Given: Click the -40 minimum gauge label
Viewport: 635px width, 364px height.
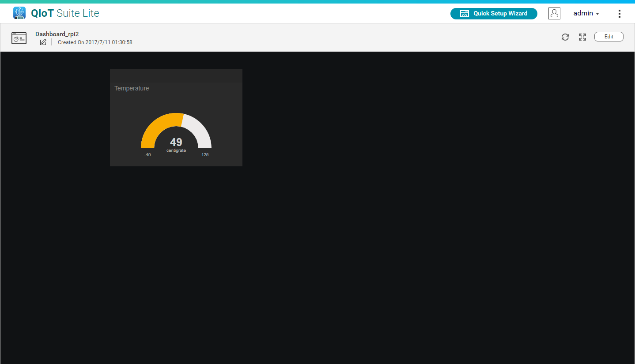Looking at the screenshot, I should click(x=147, y=155).
